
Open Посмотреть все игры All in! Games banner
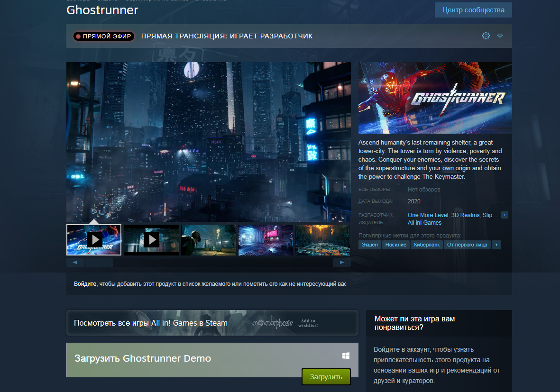click(212, 323)
